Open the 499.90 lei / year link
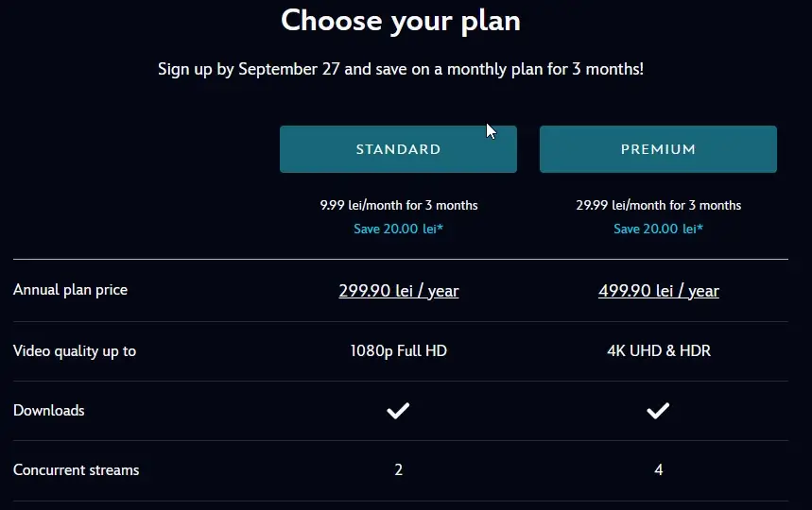The width and height of the screenshot is (812, 510). 658,291
